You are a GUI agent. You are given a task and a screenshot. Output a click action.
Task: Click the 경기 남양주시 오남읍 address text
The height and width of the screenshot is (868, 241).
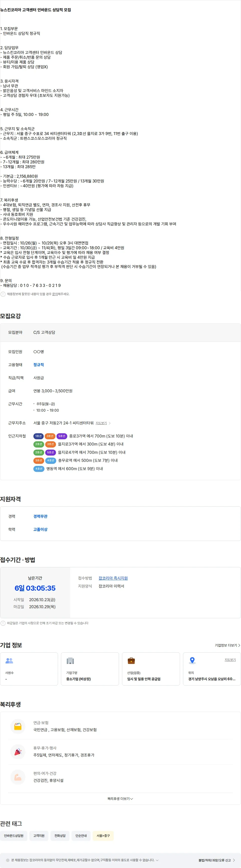click(212, 679)
